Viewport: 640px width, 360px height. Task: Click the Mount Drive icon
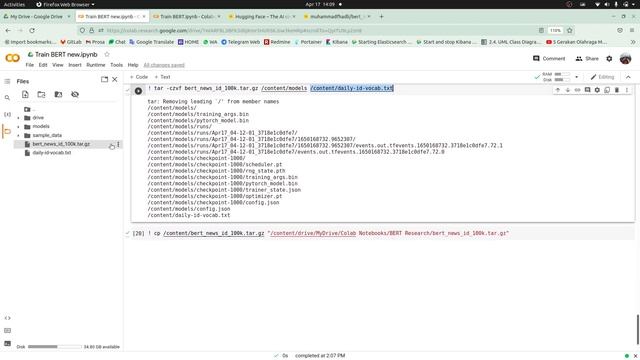tap(58, 94)
